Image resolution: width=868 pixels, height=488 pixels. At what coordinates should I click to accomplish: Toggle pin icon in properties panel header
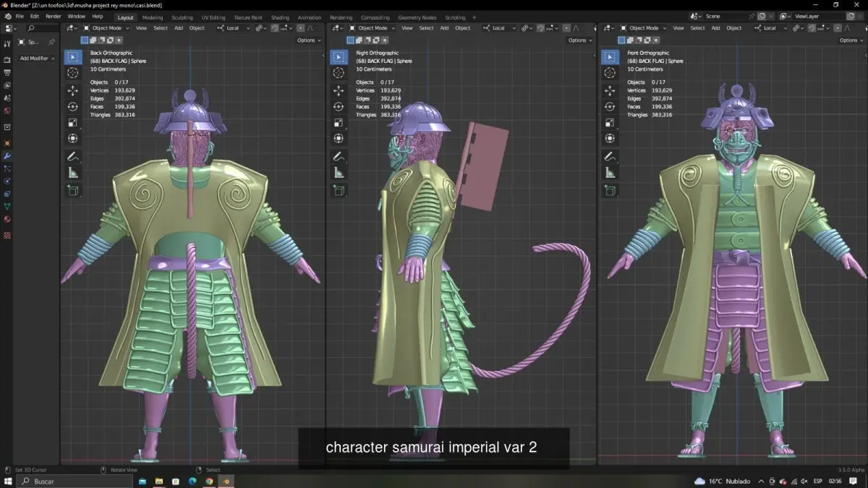pyautogui.click(x=51, y=42)
